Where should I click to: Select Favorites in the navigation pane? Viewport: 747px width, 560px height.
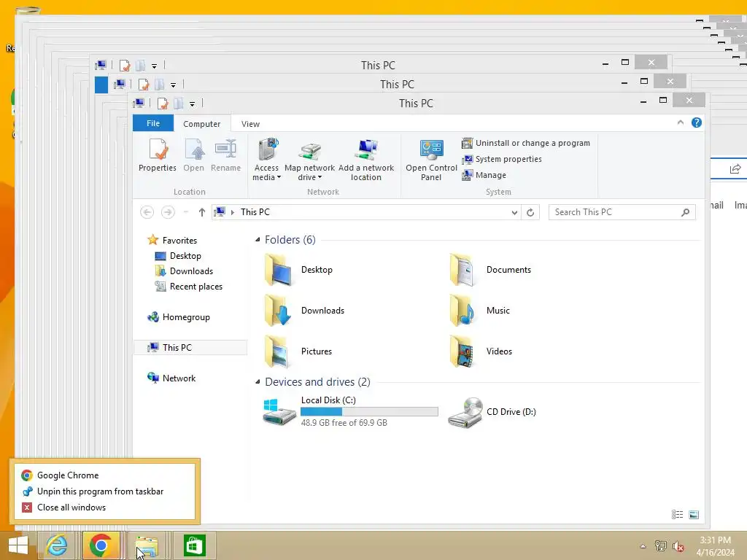tap(172, 240)
